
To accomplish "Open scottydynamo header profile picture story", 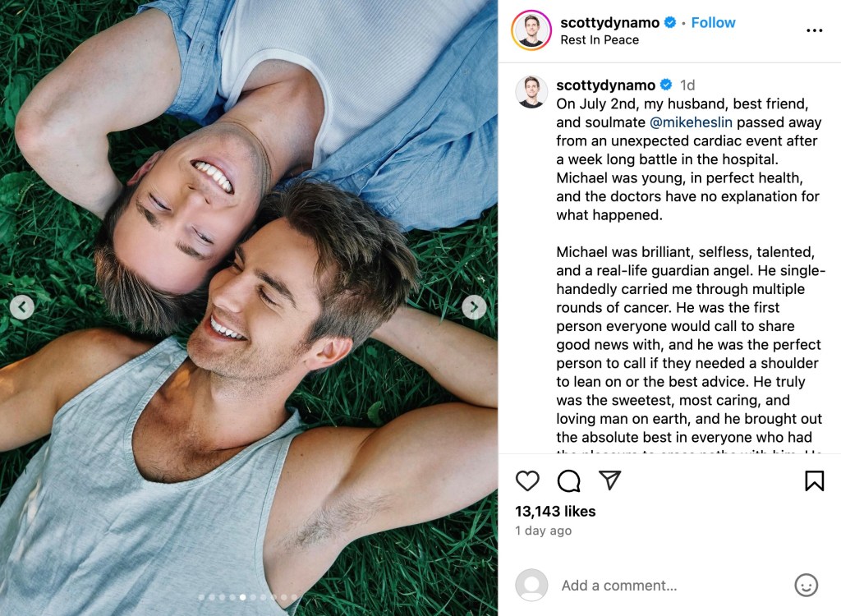I will tap(531, 30).
